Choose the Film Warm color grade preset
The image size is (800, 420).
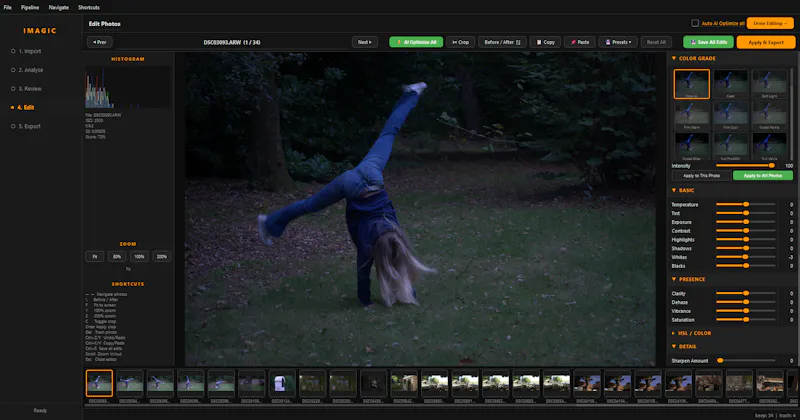691,115
